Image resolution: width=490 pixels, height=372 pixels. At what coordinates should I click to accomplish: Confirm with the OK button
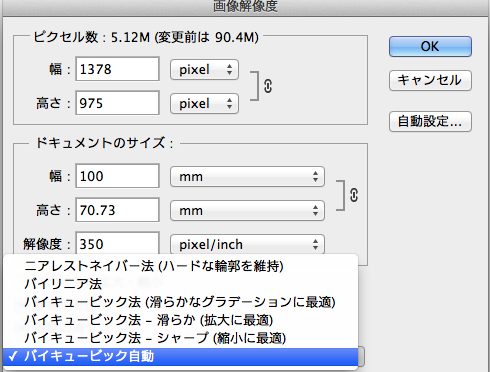click(430, 46)
